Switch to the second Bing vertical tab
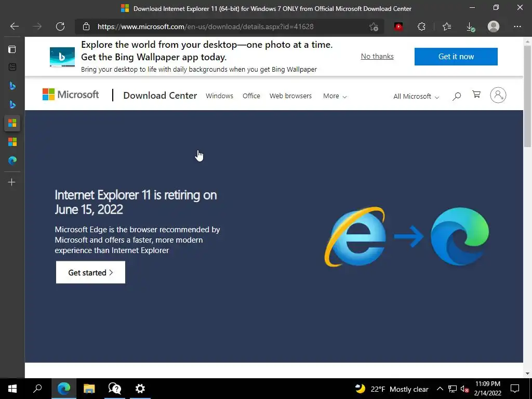Screen dimensions: 532x399 [x=12, y=104]
